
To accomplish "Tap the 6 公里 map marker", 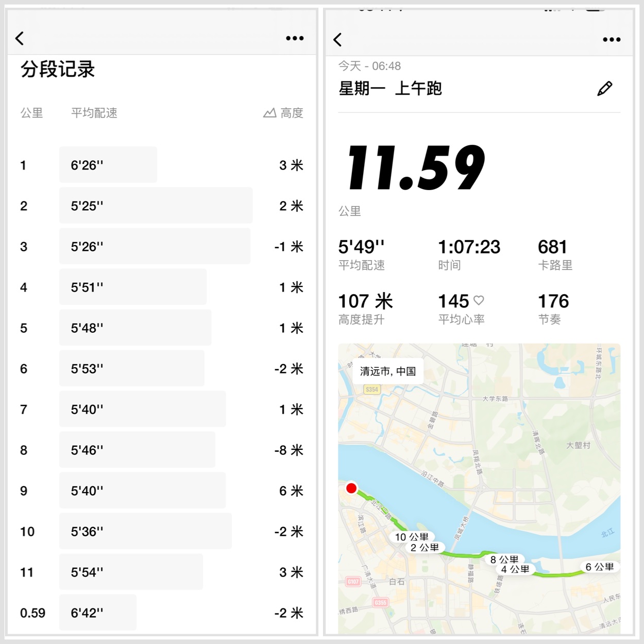I will (599, 567).
